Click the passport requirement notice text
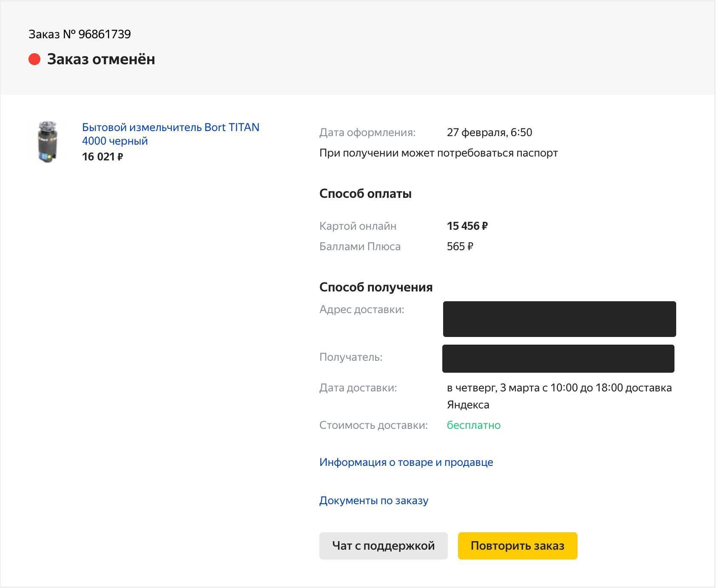Viewport: 717px width, 588px height. [x=438, y=153]
